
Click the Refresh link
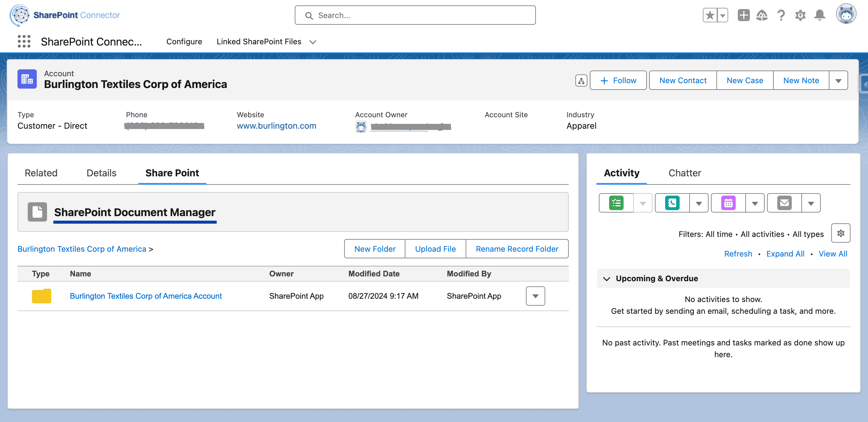[x=738, y=254]
